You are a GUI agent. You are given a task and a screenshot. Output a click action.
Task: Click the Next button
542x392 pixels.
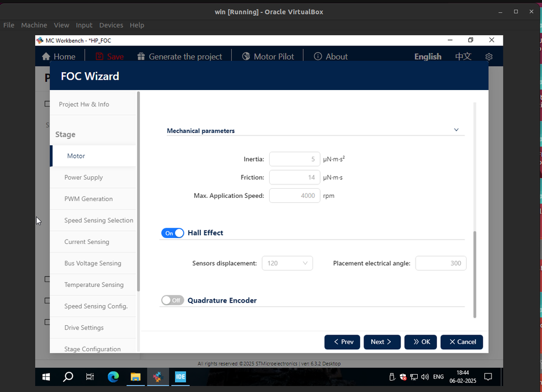point(382,342)
